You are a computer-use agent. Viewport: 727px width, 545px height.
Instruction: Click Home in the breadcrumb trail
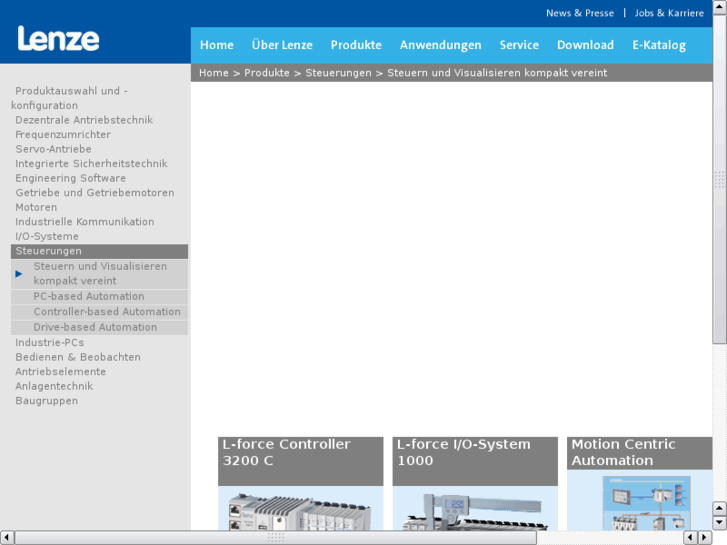point(214,73)
